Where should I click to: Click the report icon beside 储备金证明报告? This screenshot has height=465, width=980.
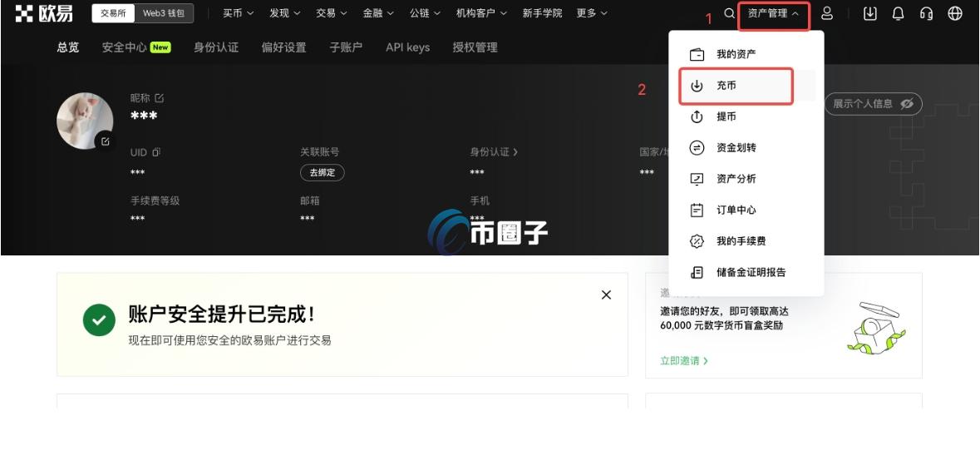pos(697,272)
